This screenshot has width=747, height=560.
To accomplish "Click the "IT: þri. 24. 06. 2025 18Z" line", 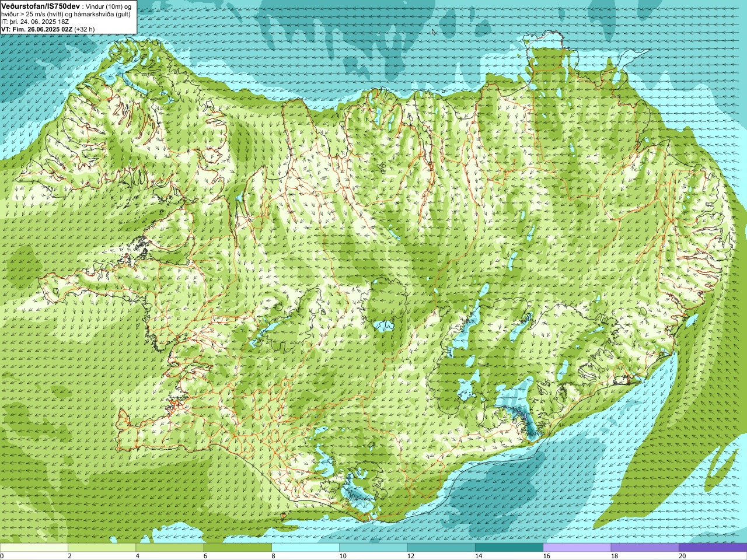I will coord(36,22).
